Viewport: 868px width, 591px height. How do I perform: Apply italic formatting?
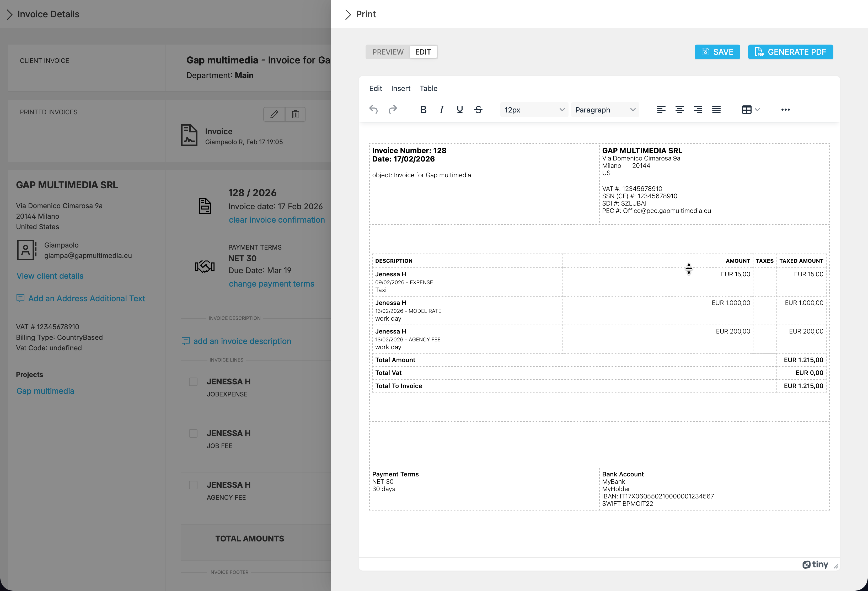tap(441, 109)
